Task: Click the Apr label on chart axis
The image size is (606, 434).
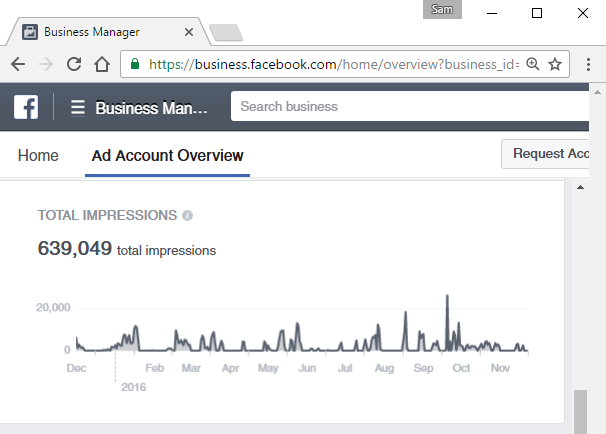Action: point(230,368)
